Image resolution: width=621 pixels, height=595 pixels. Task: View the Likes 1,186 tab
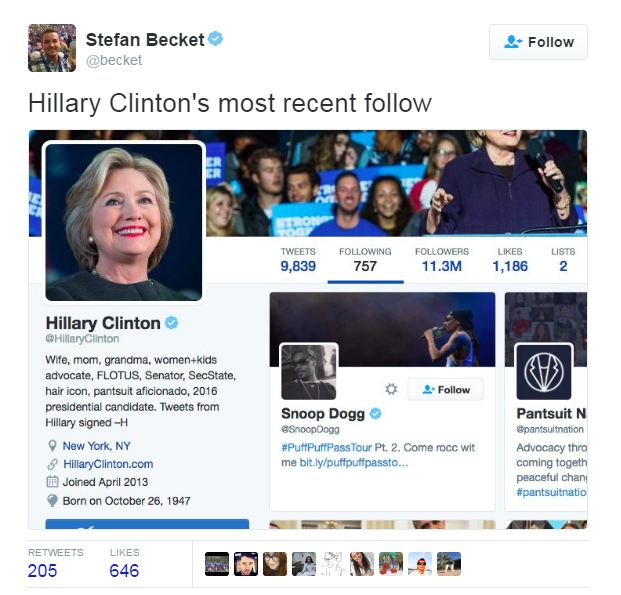[510, 261]
